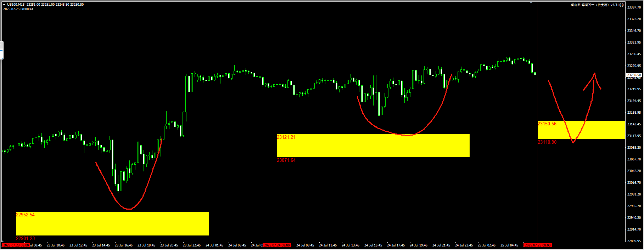Click the gray chart shift triangle marker

(531, 2)
